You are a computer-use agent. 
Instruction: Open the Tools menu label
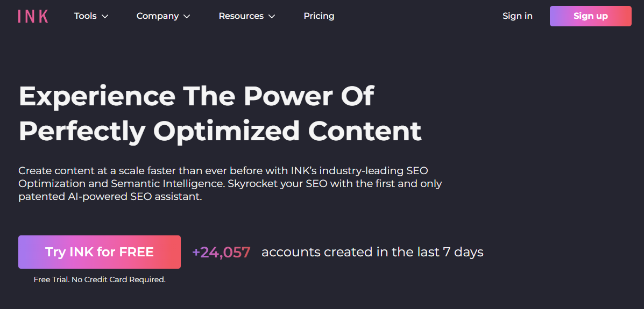(86, 16)
